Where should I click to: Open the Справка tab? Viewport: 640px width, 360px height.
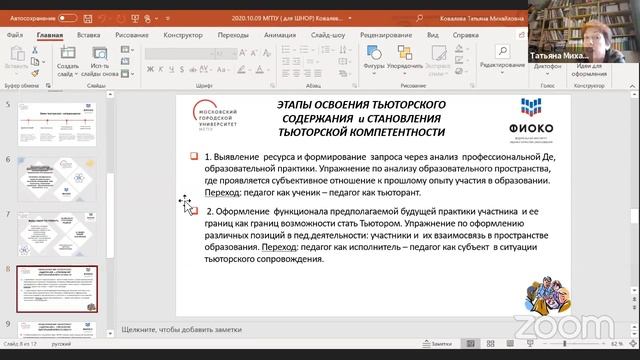pyautogui.click(x=465, y=35)
